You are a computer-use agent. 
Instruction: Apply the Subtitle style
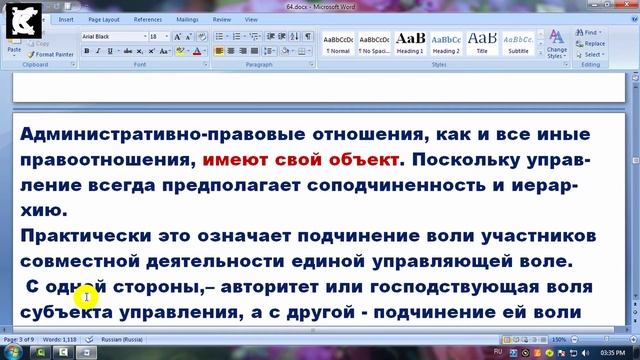click(x=518, y=44)
